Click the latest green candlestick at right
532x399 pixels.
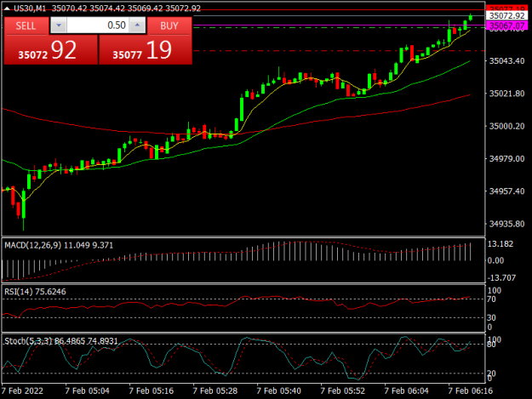(471, 17)
